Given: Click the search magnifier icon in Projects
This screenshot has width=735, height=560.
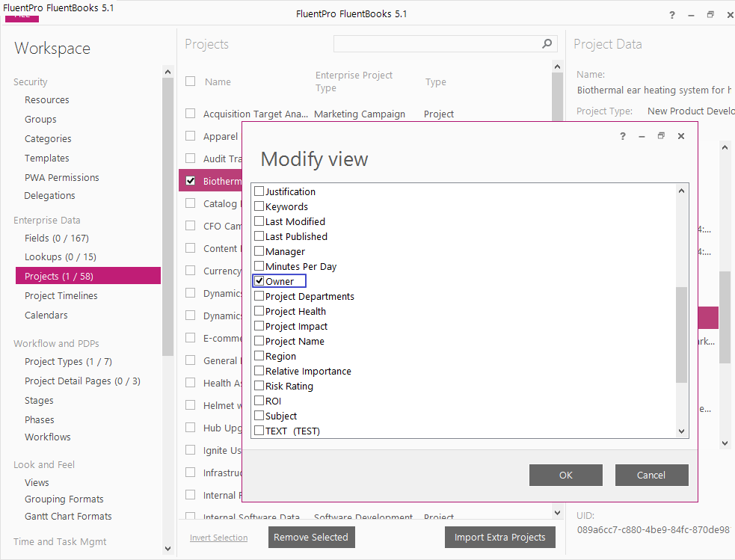Looking at the screenshot, I should [547, 44].
